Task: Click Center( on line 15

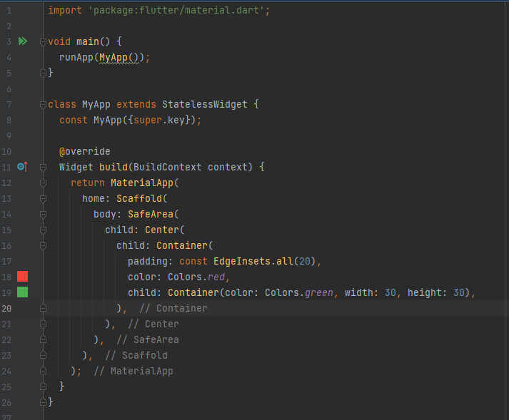Action: (x=165, y=230)
